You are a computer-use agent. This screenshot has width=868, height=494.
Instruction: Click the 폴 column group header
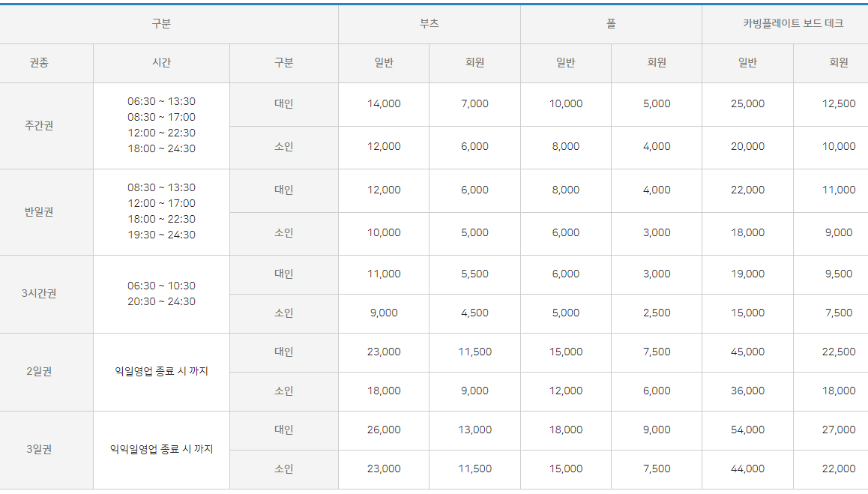pos(611,24)
